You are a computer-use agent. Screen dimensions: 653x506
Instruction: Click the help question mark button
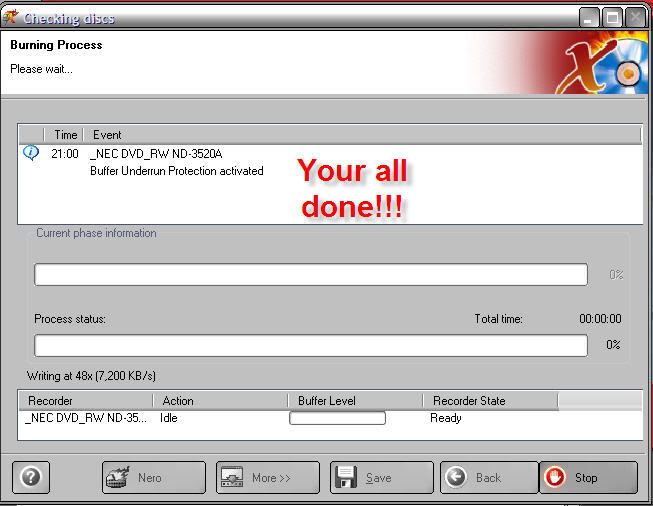[31, 477]
